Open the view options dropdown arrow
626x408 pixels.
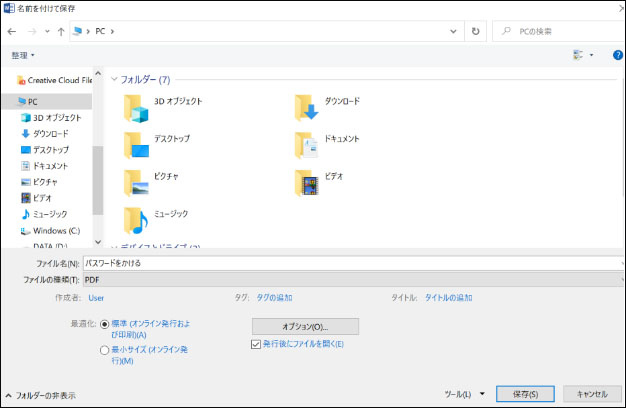[x=592, y=55]
